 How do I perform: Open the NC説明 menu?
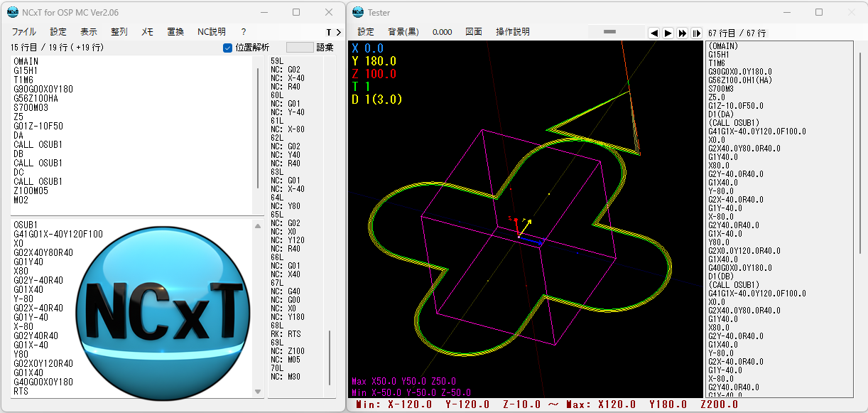pyautogui.click(x=211, y=32)
